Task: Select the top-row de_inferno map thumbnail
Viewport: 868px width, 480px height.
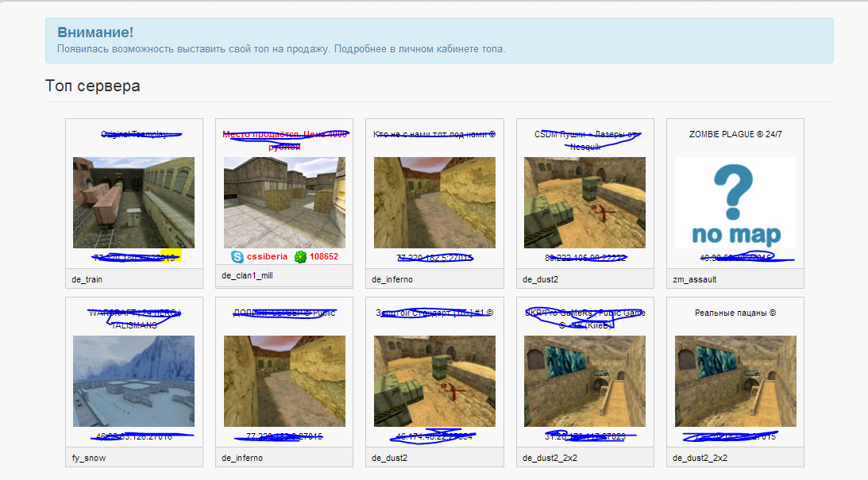Action: 434,202
